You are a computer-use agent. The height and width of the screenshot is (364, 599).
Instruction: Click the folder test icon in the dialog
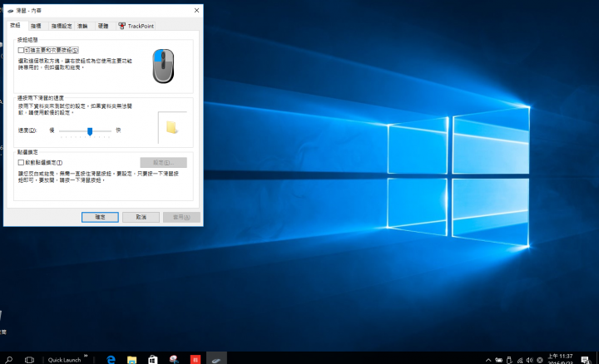click(171, 127)
